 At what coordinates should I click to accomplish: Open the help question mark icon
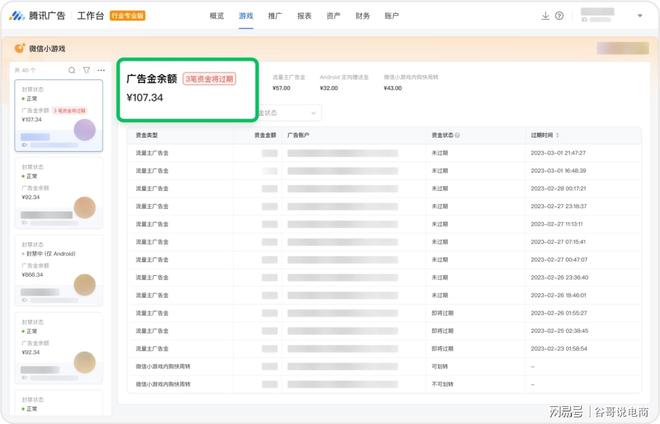click(559, 16)
